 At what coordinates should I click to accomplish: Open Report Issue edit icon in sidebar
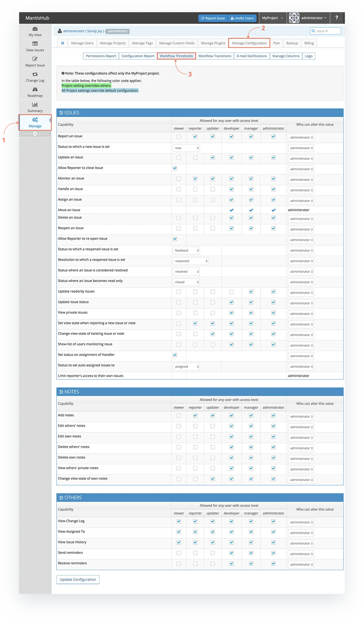click(35, 59)
